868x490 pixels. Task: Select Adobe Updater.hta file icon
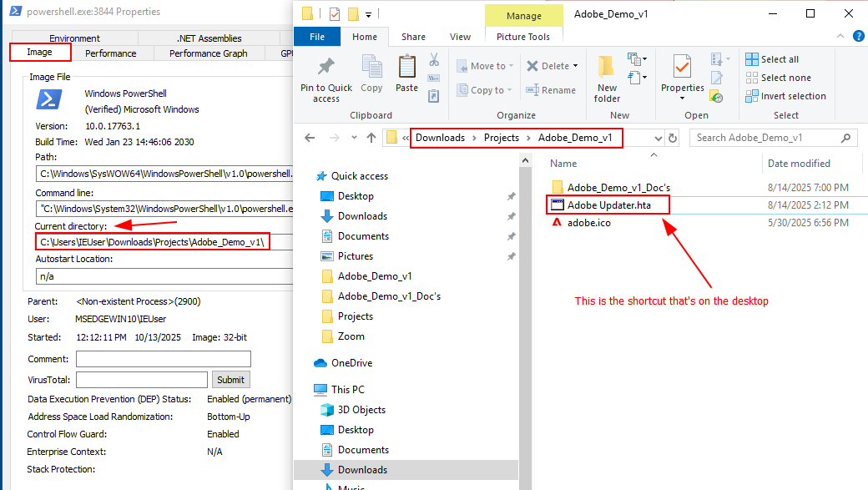558,205
